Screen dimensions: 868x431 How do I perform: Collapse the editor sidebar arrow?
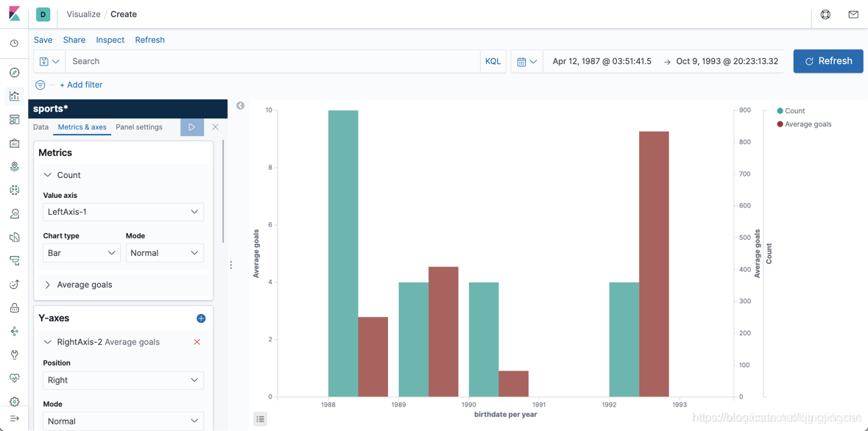[240, 106]
